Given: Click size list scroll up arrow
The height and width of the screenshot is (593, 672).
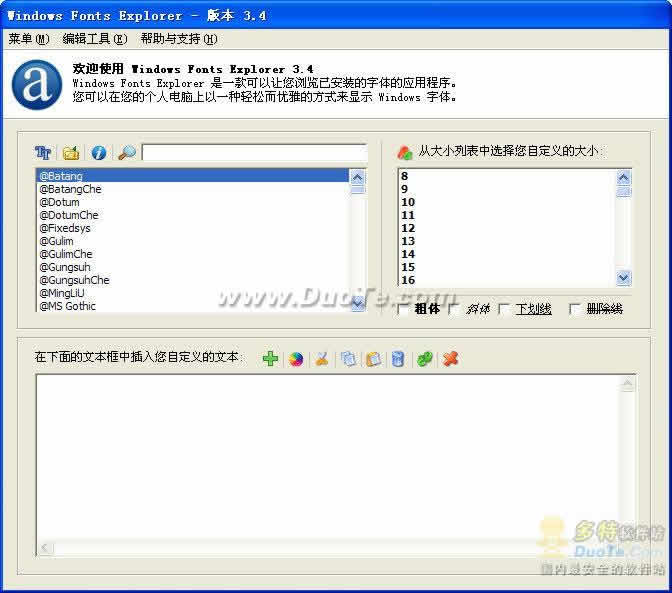Looking at the screenshot, I should pos(624,177).
